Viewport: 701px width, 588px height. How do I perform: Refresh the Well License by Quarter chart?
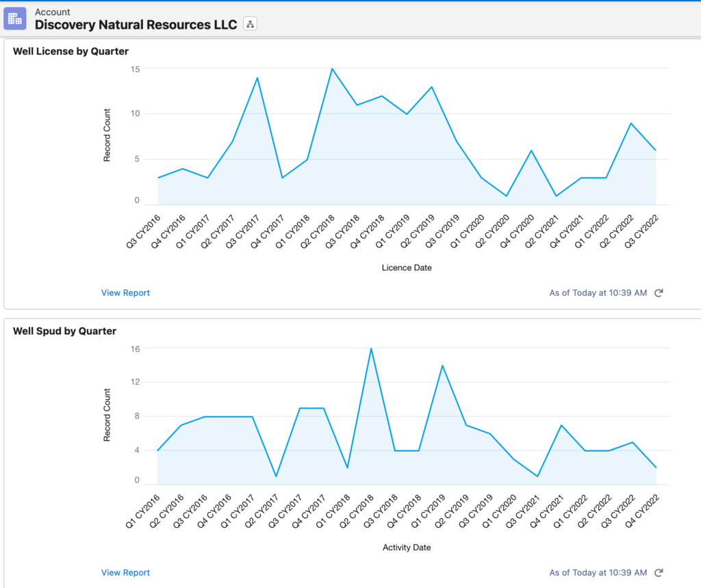(x=659, y=293)
